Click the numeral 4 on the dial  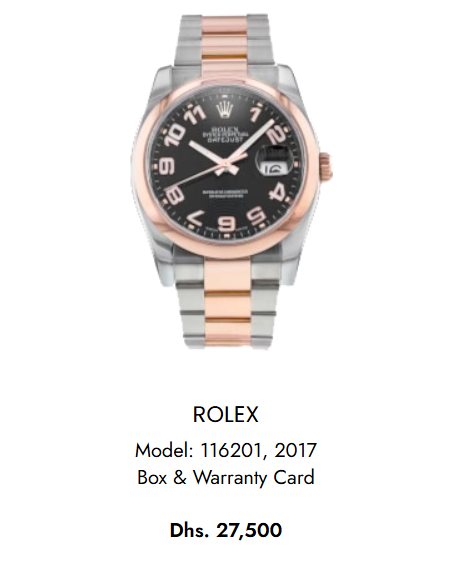[279, 194]
